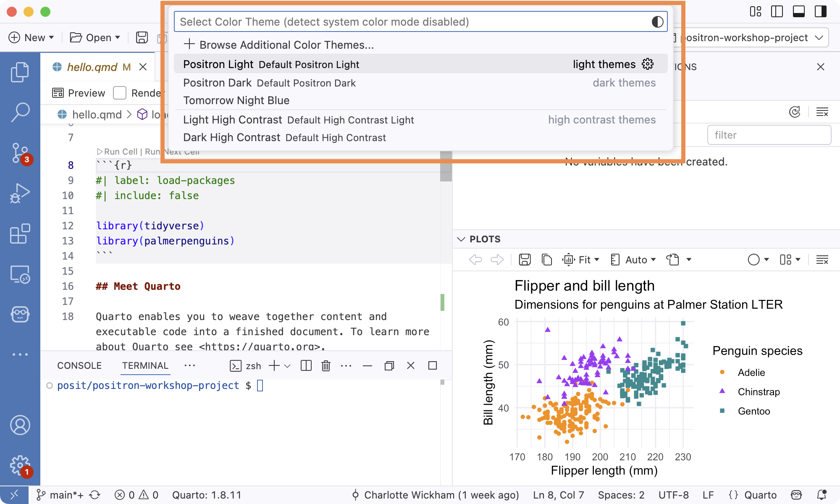Toggle the primary side bar layout button
Image resolution: width=840 pixels, height=504 pixels.
click(777, 11)
